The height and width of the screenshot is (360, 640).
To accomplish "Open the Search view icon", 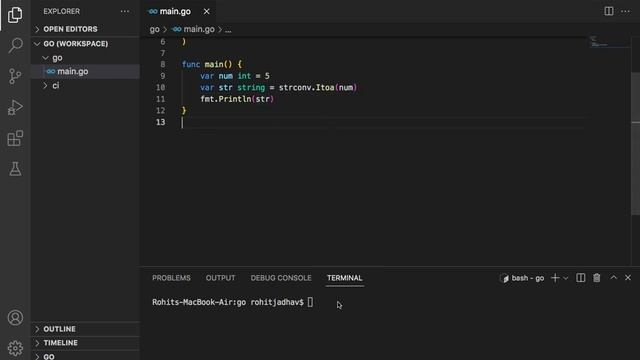I will point(15,45).
